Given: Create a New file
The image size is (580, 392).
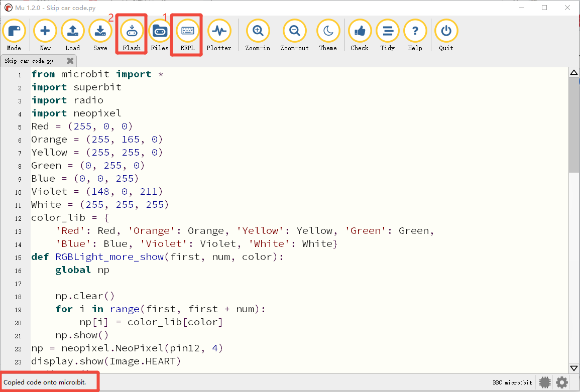Looking at the screenshot, I should 45,35.
